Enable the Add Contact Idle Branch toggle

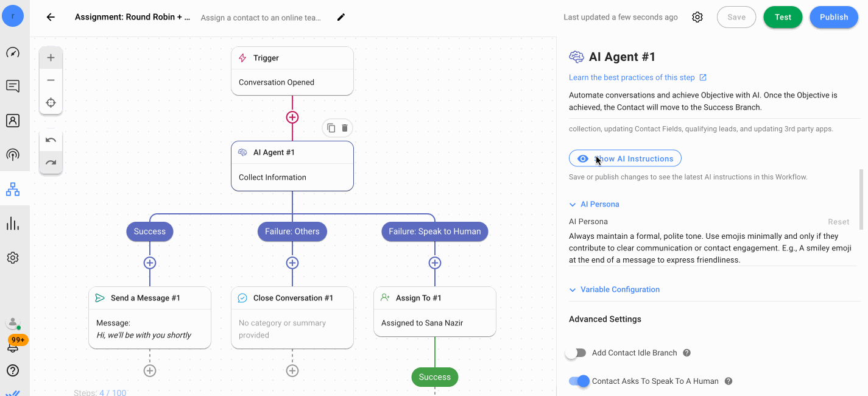576,353
